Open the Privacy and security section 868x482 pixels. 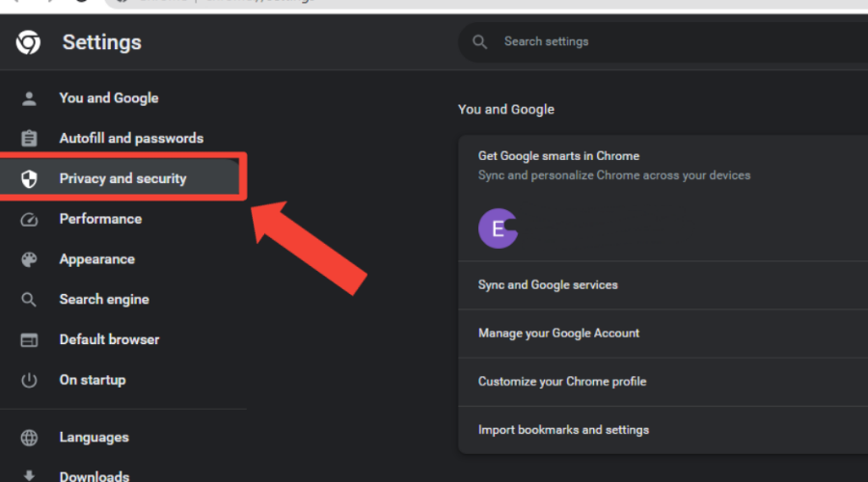122,179
